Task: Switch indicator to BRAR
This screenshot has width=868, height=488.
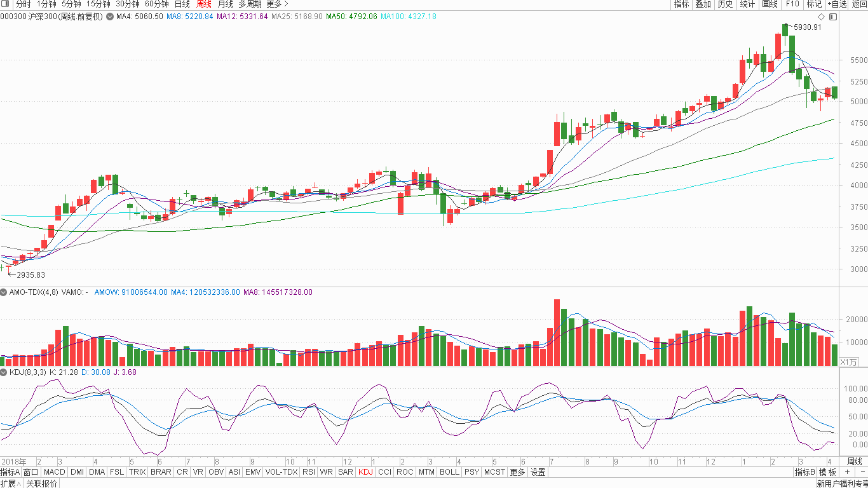Action: click(161, 472)
